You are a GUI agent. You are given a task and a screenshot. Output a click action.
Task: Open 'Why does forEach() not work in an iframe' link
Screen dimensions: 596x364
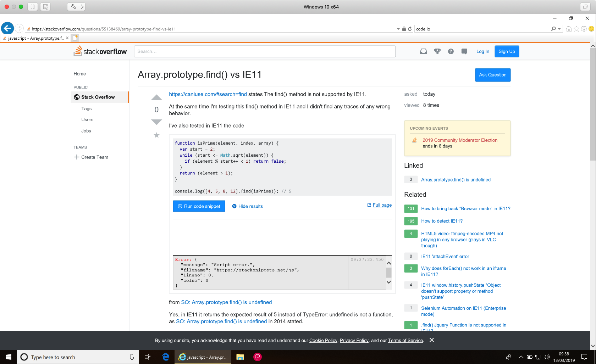tap(464, 271)
